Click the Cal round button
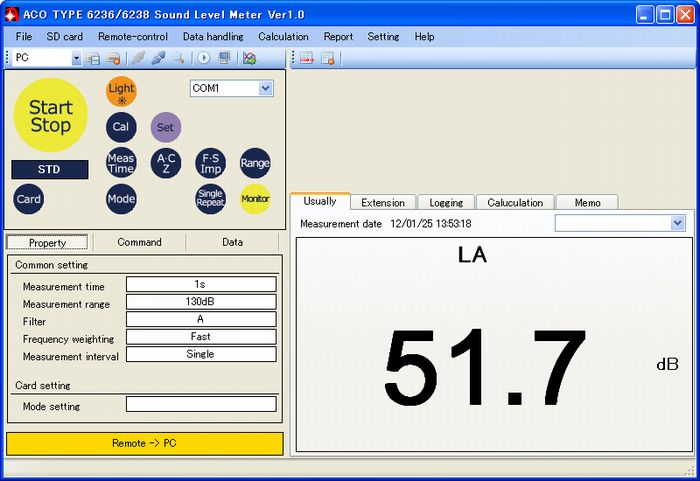The image size is (700, 481). coord(121,127)
